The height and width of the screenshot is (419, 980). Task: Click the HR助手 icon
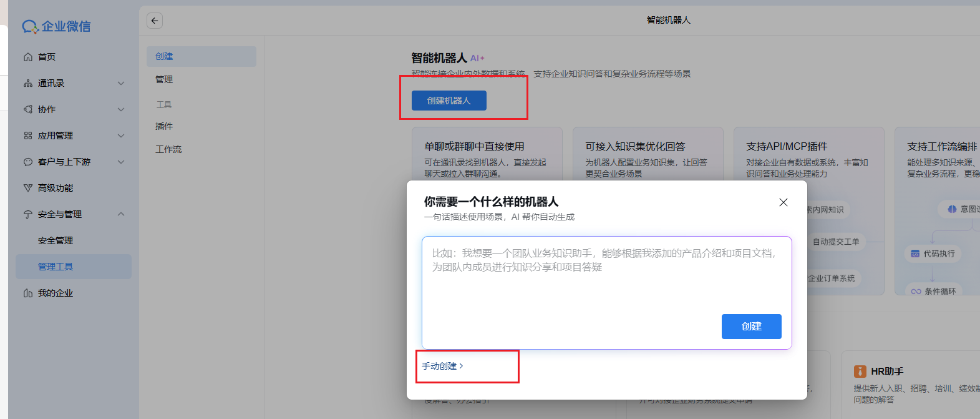(x=860, y=372)
